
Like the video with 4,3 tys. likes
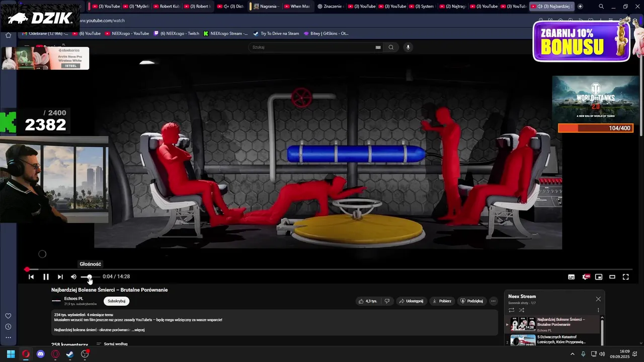click(x=367, y=301)
